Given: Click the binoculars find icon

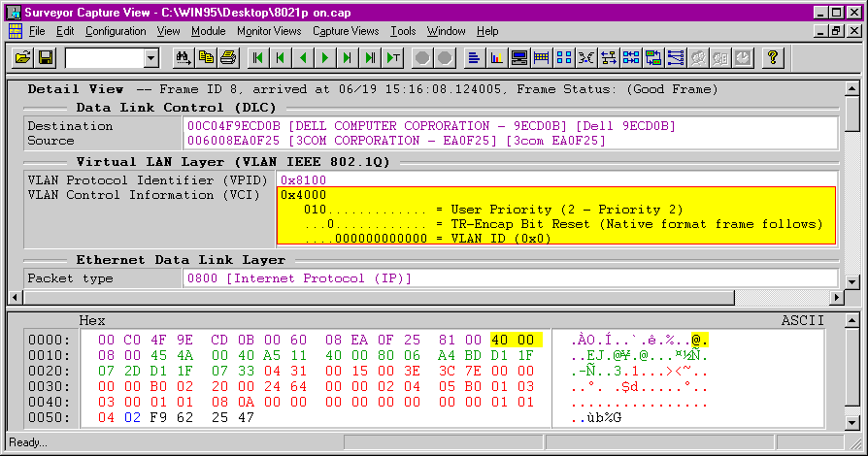Looking at the screenshot, I should click(x=183, y=58).
